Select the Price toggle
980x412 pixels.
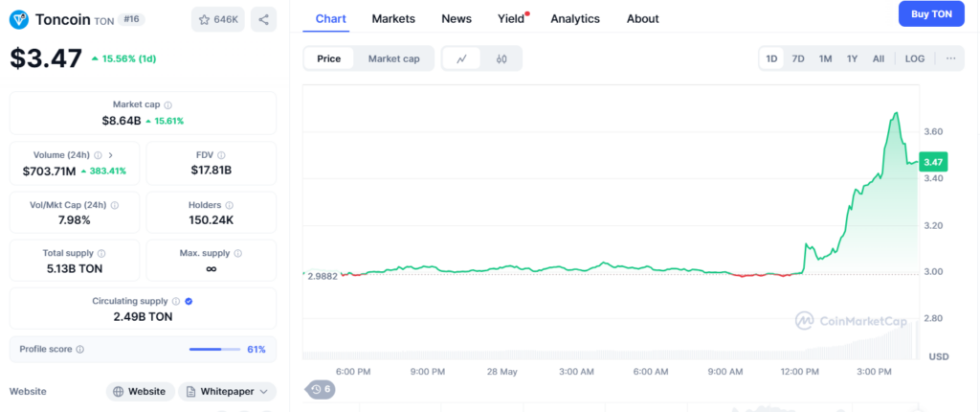tap(329, 58)
